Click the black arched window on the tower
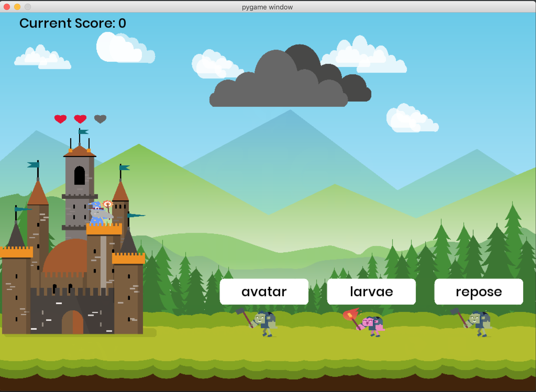The width and height of the screenshot is (536, 392). (x=80, y=175)
